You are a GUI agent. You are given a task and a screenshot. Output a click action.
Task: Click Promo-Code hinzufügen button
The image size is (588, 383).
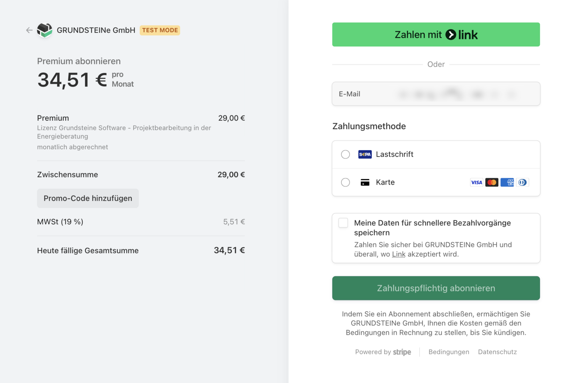point(88,198)
